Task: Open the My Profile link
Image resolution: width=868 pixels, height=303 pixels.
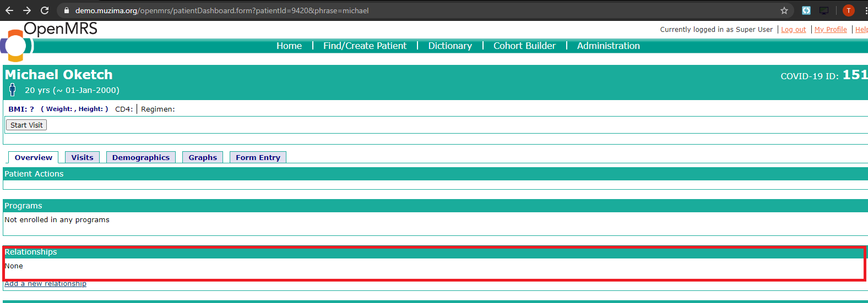Action: [x=831, y=30]
